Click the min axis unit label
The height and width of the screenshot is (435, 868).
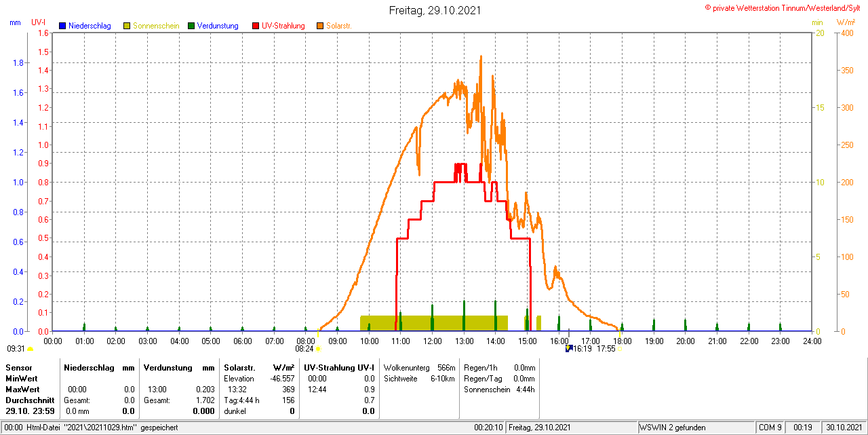click(x=817, y=22)
